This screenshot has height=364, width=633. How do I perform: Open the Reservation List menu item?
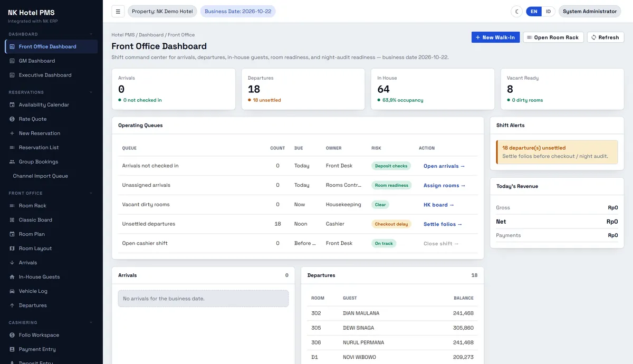tap(51, 147)
